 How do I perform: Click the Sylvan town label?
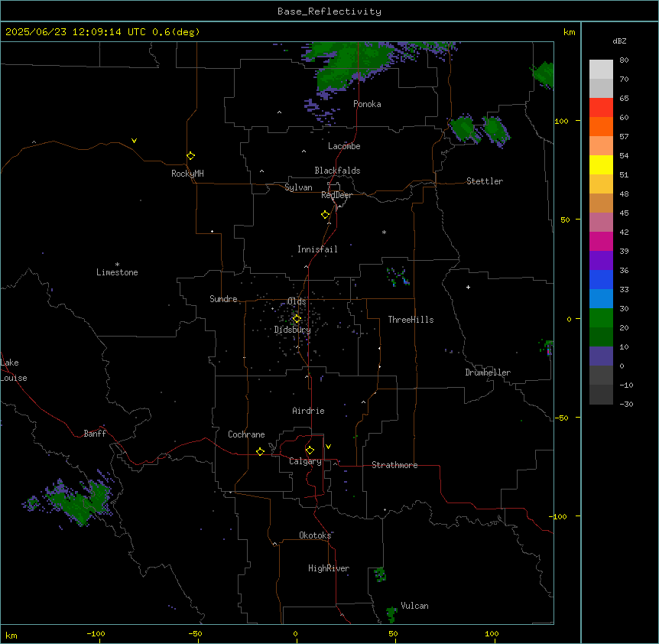298,187
